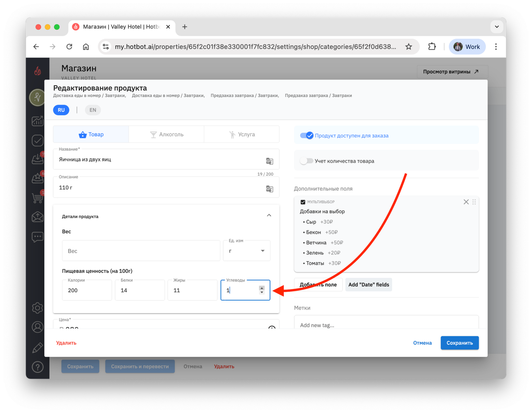Open the user profile icon in the sidebar

[x=37, y=327]
